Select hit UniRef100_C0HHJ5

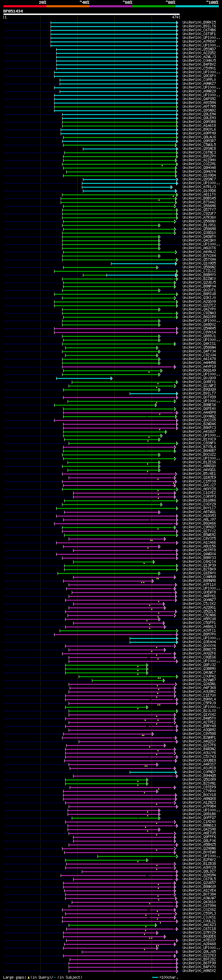click(199, 60)
